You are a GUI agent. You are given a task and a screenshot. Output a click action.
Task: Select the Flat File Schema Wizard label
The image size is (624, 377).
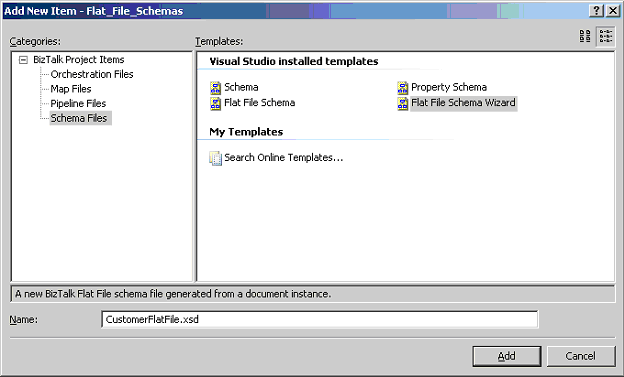click(x=463, y=103)
